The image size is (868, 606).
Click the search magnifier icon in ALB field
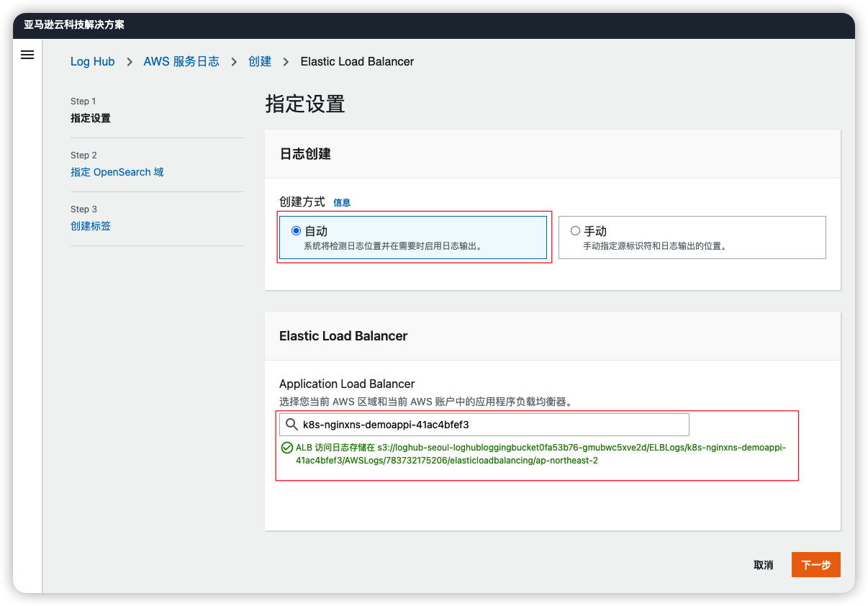(x=291, y=425)
